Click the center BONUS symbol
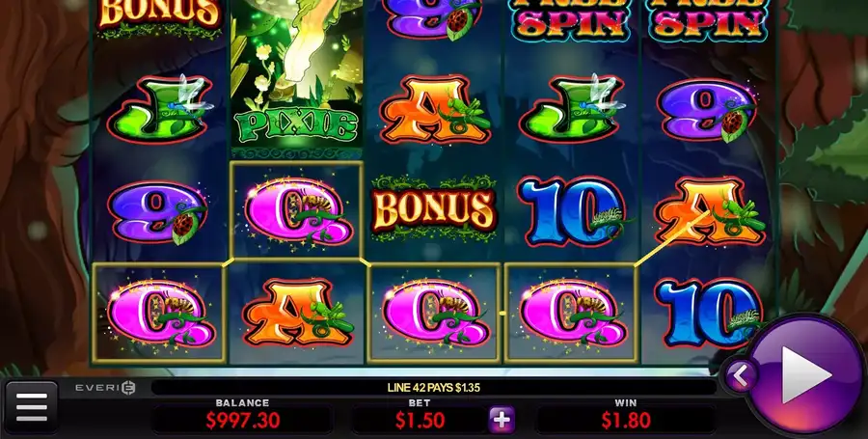The width and height of the screenshot is (868, 439). pyautogui.click(x=433, y=209)
